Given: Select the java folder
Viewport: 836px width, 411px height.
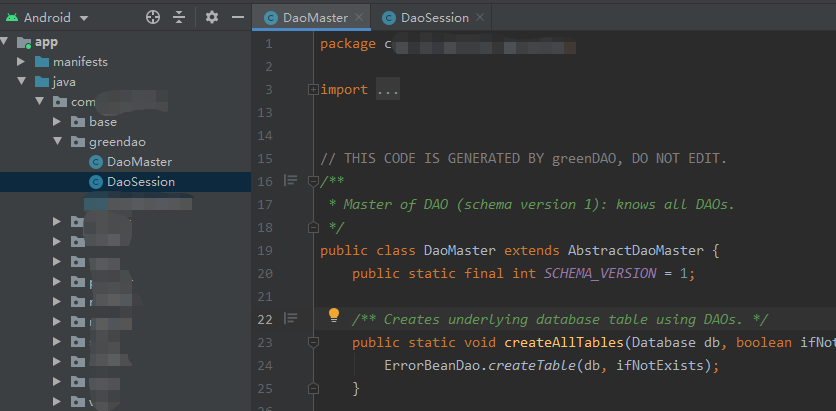Looking at the screenshot, I should tap(64, 82).
